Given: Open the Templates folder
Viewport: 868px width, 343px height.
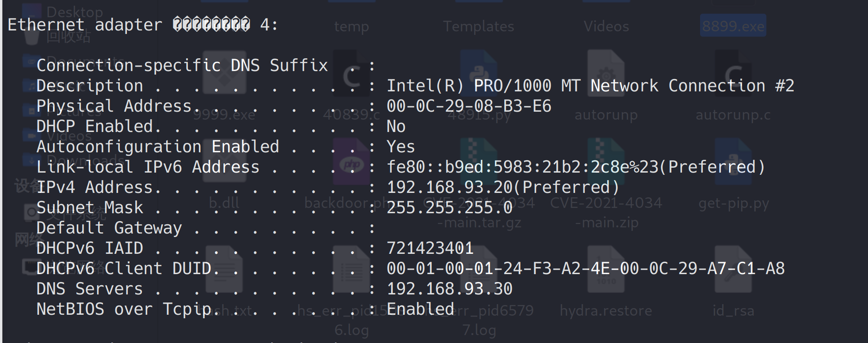Looking at the screenshot, I should click(x=479, y=26).
